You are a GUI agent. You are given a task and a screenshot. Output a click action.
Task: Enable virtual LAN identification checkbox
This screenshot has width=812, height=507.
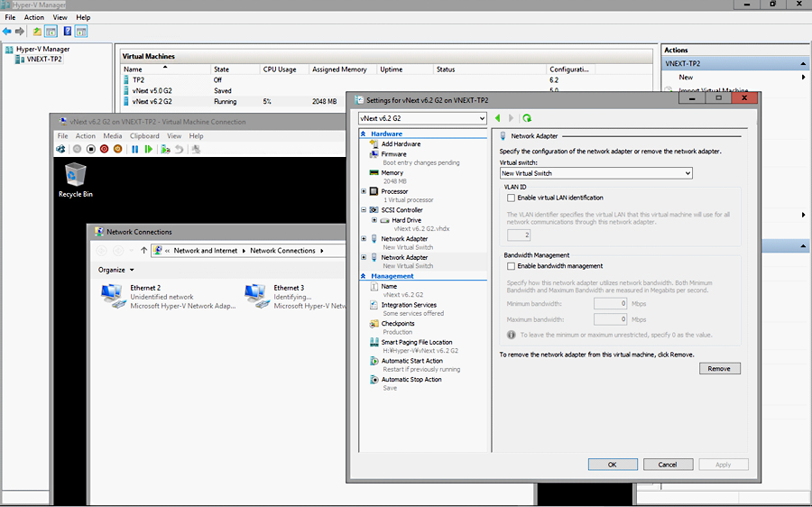pyautogui.click(x=512, y=198)
